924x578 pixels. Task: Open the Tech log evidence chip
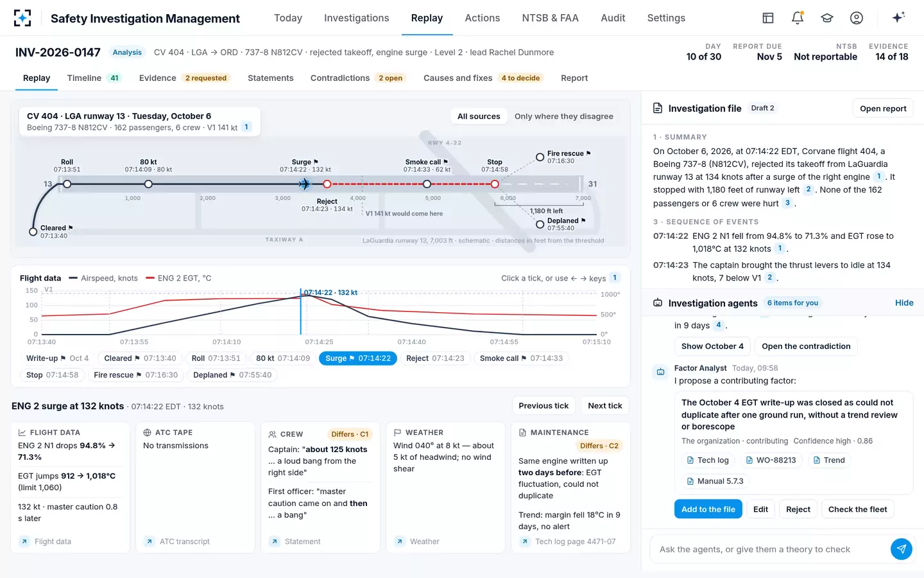[x=708, y=460]
